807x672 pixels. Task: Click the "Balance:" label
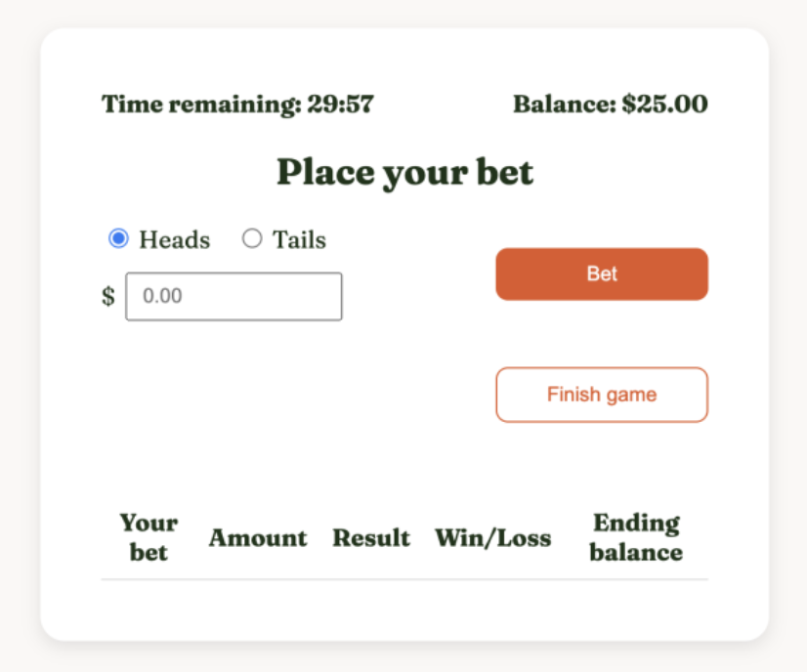565,105
